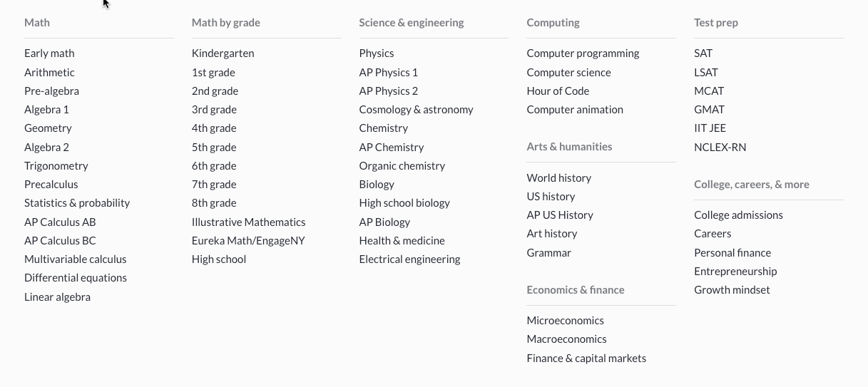Select Organic chemistry link
868x387 pixels.
(402, 166)
